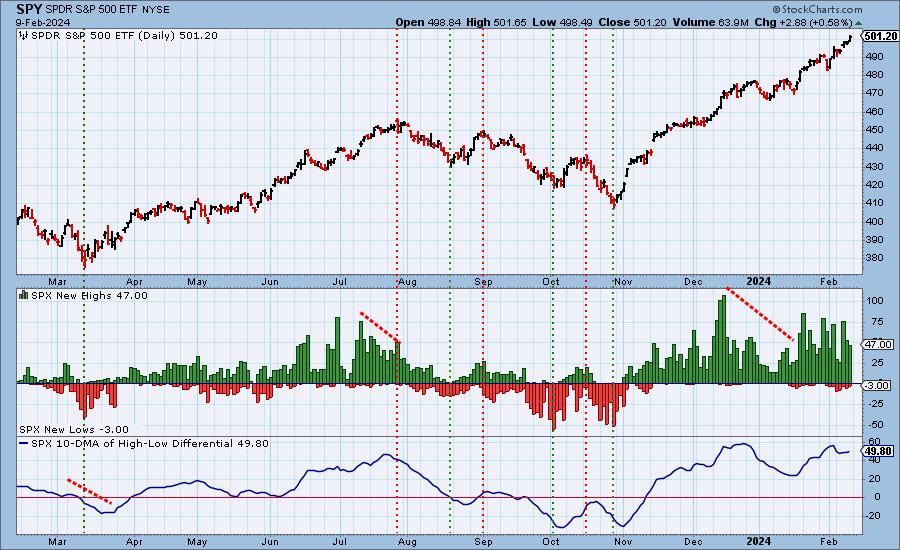
Task: Click the boxed 501.20 last-price tag on the price axis
Action: (880, 36)
